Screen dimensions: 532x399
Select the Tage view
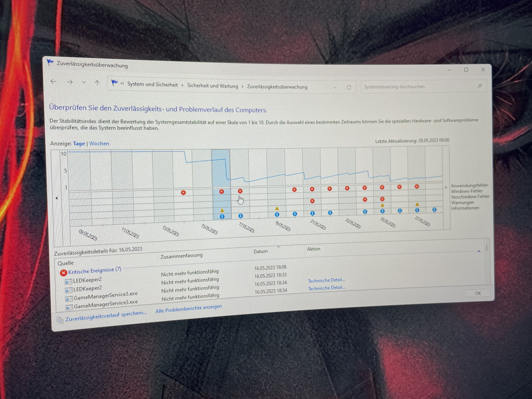click(x=79, y=143)
